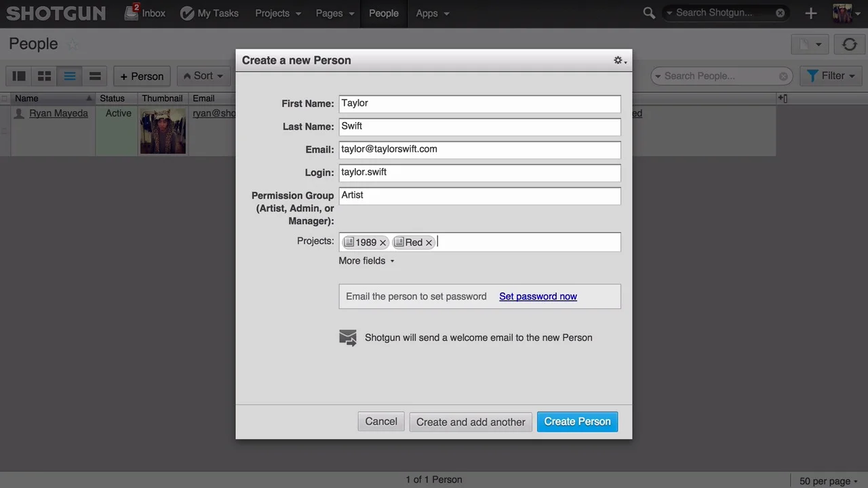This screenshot has height=488, width=868.
Task: Click the person icon beside Ryan Mayeda
Action: pyautogui.click(x=20, y=113)
